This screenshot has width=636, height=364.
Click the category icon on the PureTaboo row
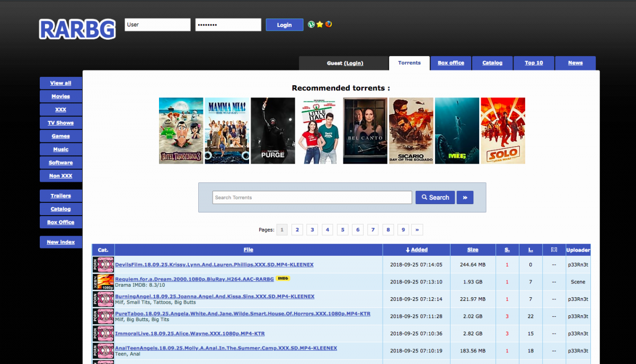103,316
